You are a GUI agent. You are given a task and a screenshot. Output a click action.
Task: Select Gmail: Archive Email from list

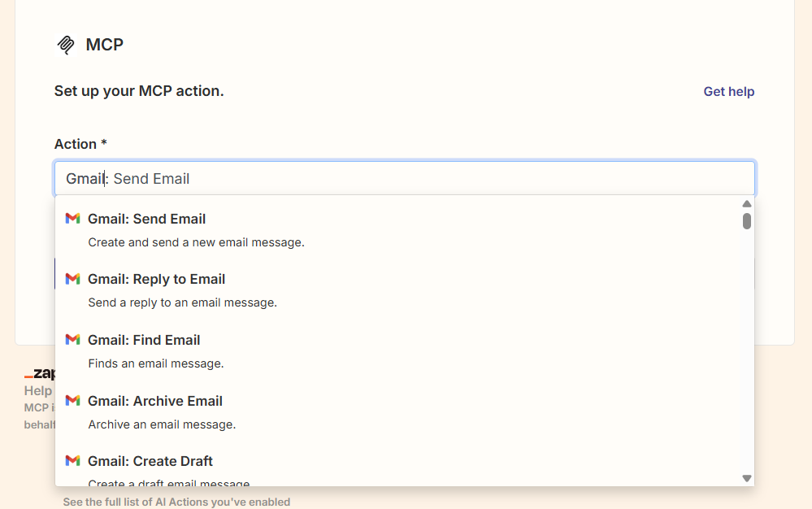(x=398, y=411)
